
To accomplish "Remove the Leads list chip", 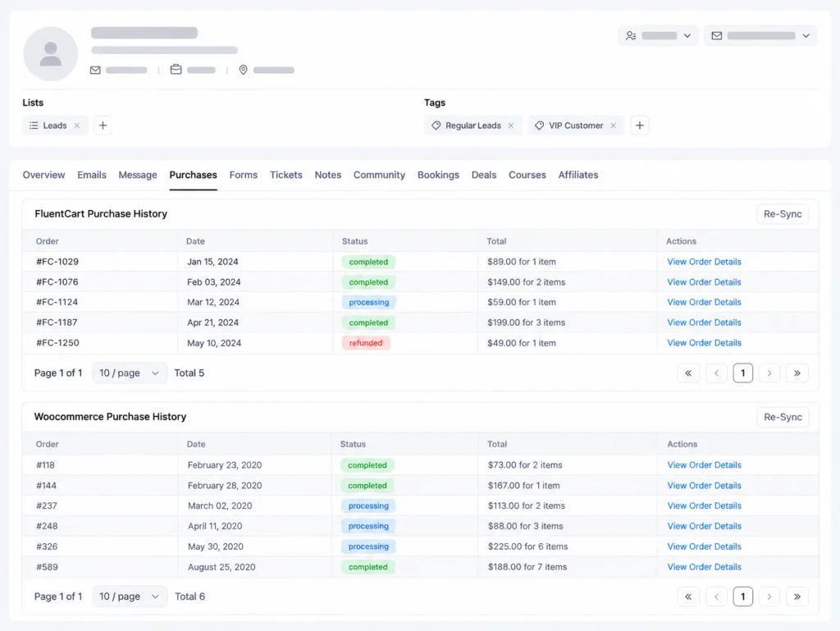I will [77, 126].
